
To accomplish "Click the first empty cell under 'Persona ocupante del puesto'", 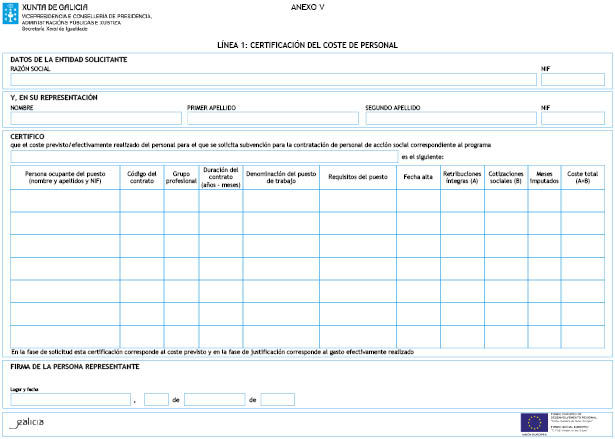I will point(65,201).
